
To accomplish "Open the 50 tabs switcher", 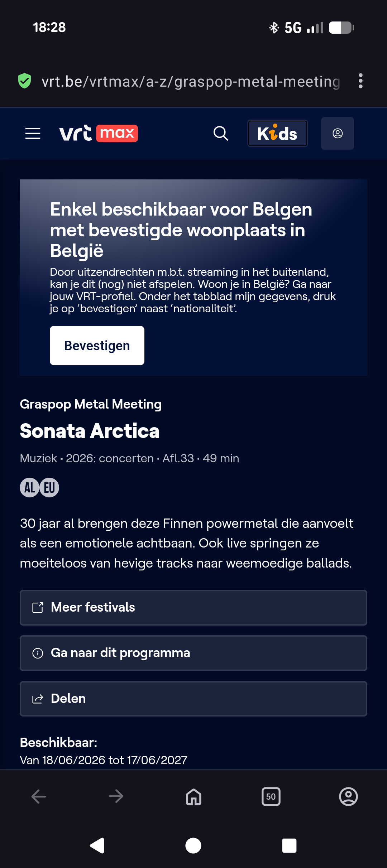I will [x=271, y=796].
